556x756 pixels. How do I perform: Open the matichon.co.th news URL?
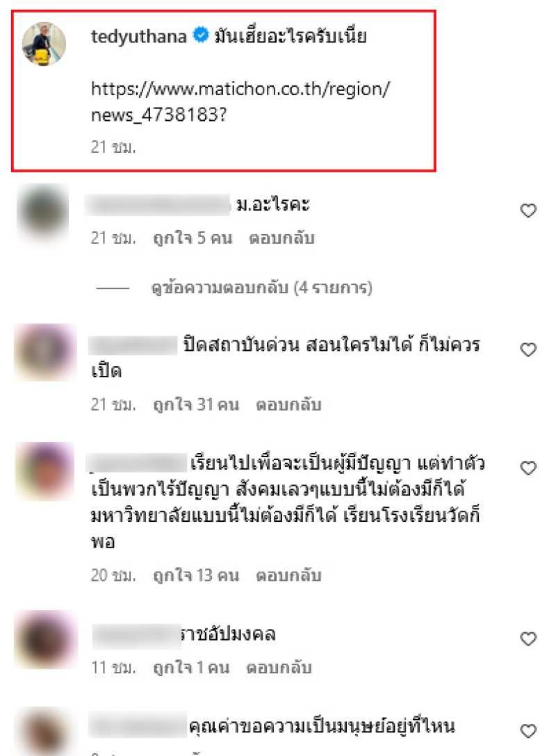(x=240, y=101)
